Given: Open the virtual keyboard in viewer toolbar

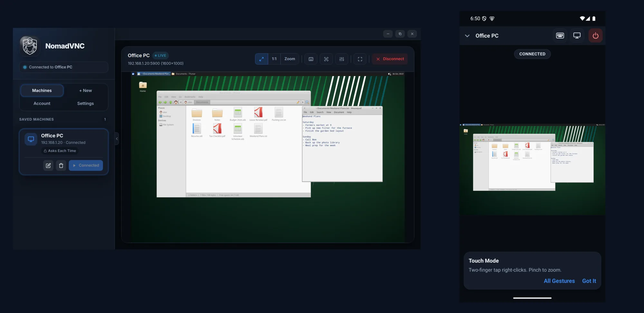Looking at the screenshot, I should (x=311, y=59).
